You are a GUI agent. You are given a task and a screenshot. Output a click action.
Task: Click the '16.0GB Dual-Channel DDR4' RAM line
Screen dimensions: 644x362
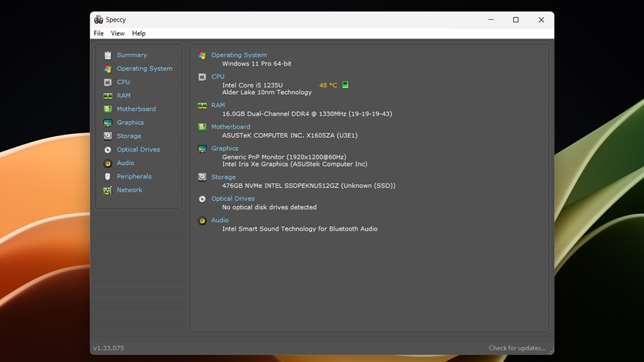click(307, 114)
